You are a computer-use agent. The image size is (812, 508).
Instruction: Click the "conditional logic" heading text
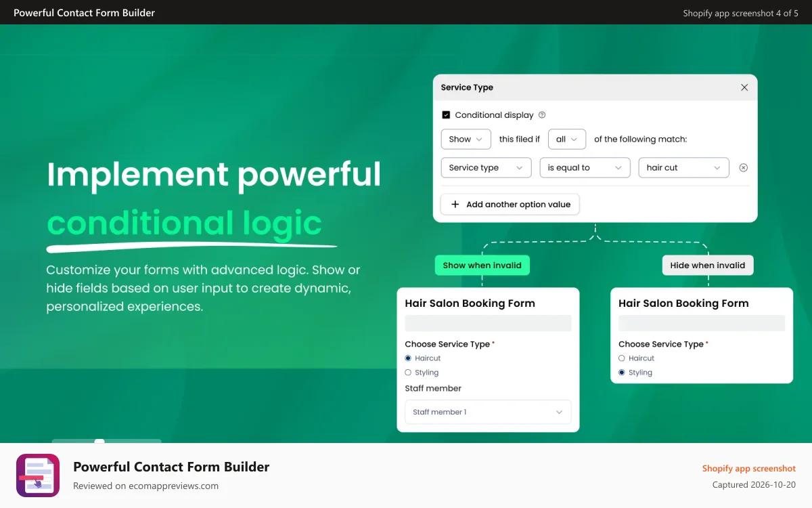pos(185,222)
